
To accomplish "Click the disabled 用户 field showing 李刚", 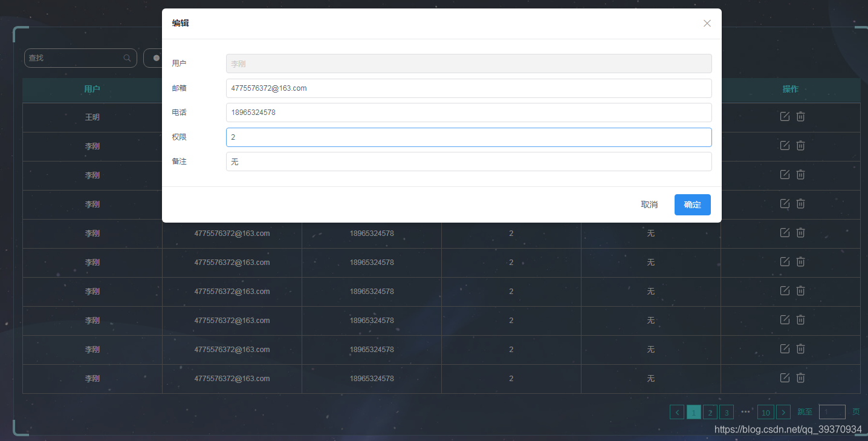I will click(469, 64).
